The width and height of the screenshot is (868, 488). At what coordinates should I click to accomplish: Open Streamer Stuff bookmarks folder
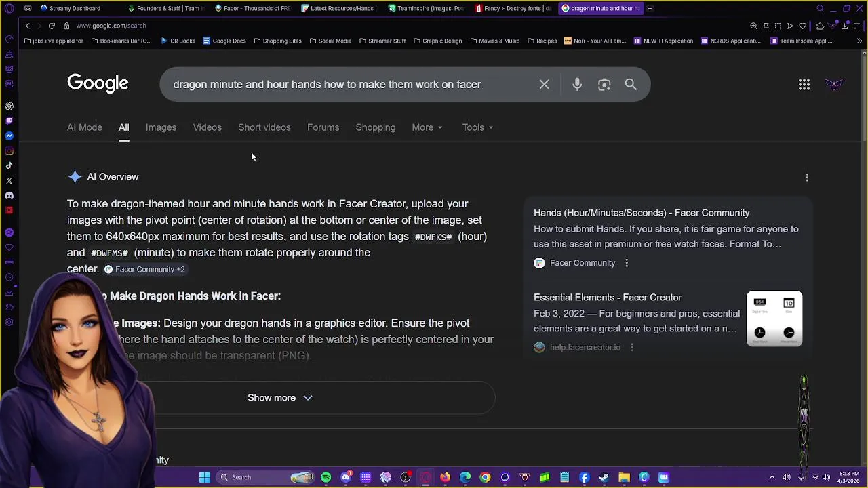coord(382,41)
